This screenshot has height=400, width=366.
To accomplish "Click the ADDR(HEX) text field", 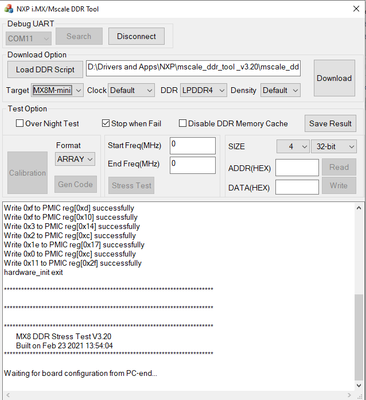I will (297, 168).
